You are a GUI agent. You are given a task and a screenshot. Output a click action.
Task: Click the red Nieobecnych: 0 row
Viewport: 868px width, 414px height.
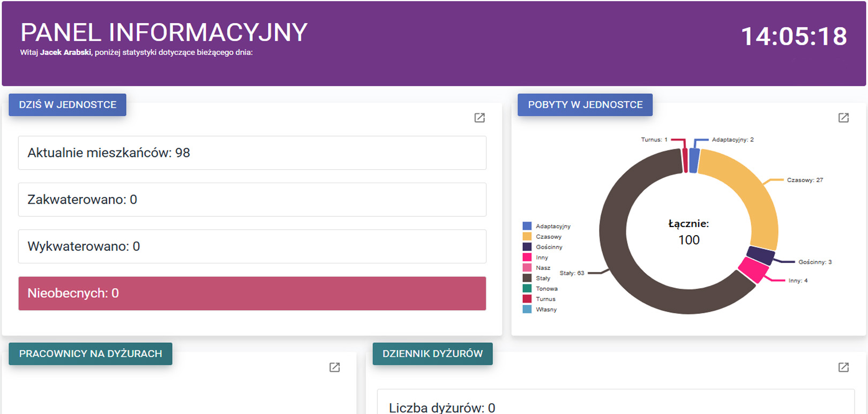click(x=252, y=293)
